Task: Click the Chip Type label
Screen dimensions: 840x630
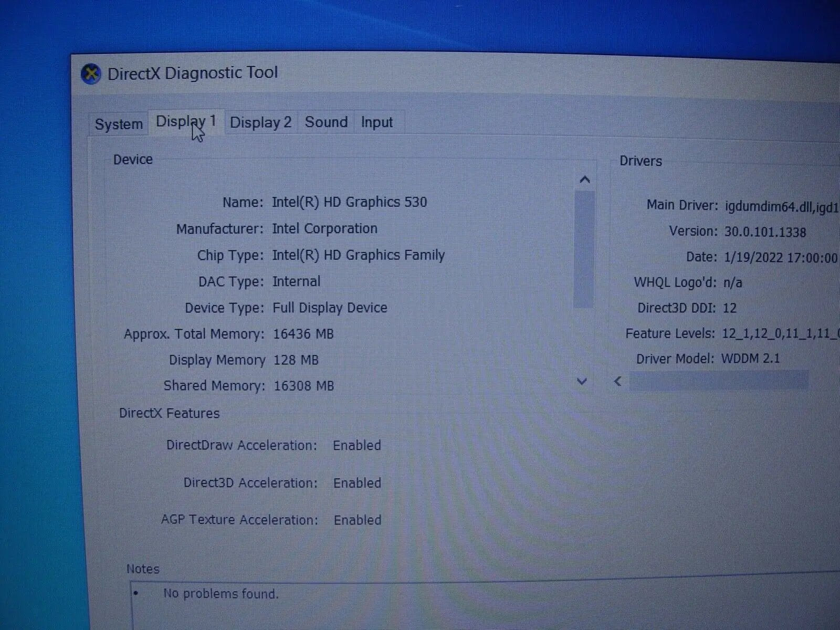Action: pyautogui.click(x=230, y=255)
